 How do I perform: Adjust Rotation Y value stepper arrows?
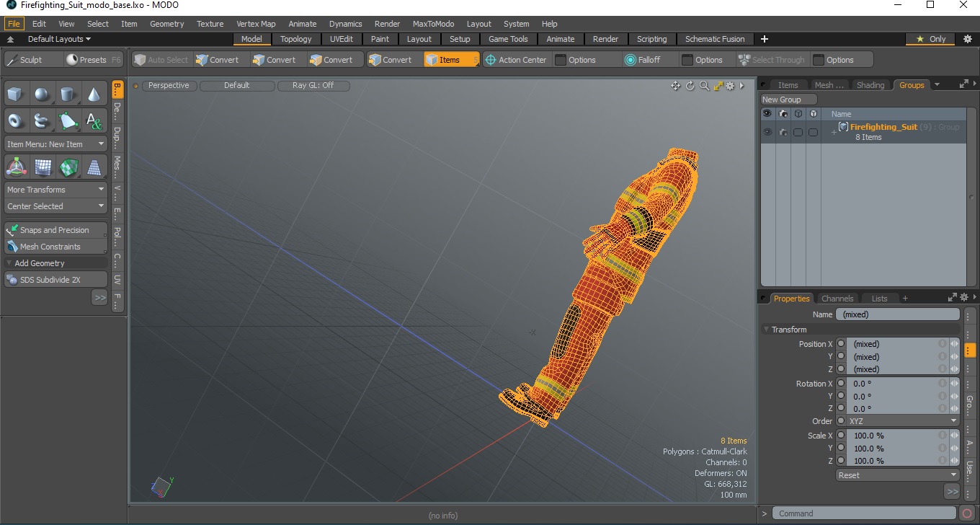[954, 396]
